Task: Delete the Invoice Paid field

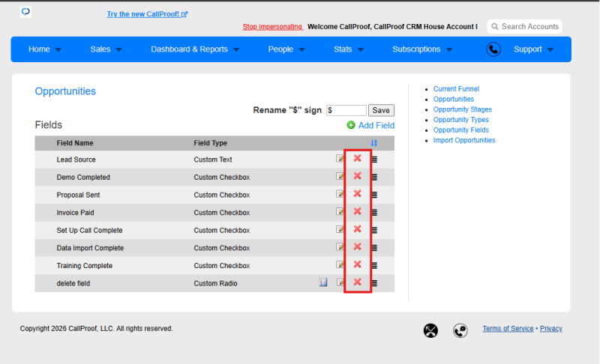Action: 358,212
